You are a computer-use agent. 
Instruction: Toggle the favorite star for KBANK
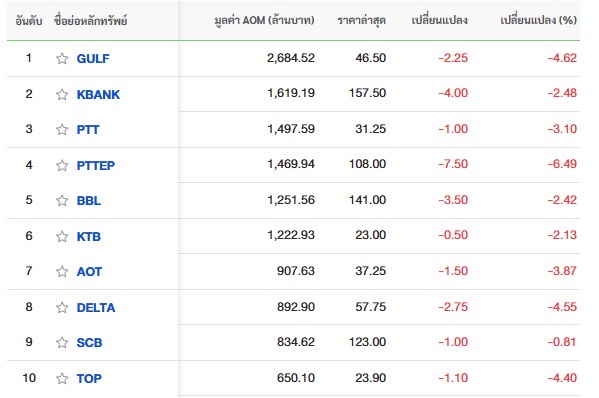[62, 94]
